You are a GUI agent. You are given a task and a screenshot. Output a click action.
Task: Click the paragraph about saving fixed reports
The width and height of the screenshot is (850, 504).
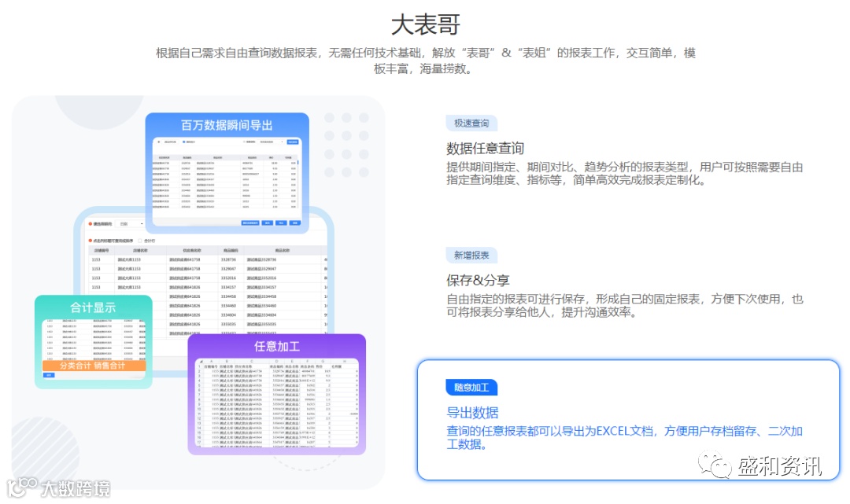(x=624, y=305)
